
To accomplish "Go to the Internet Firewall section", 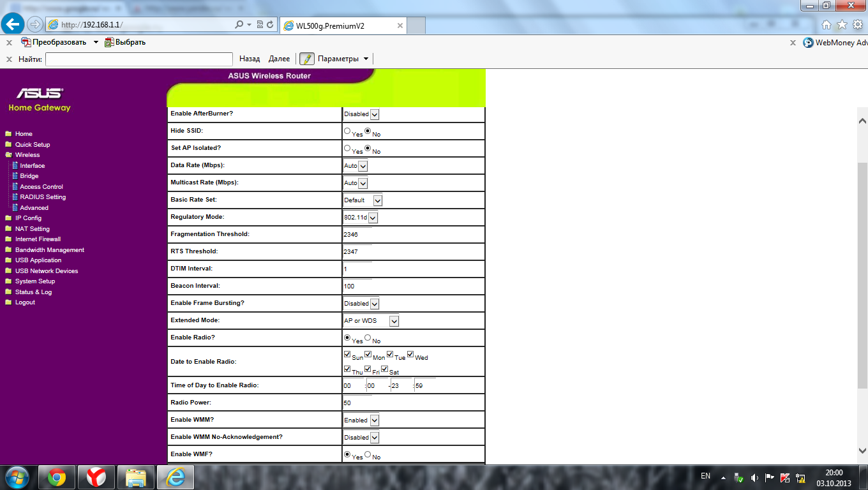I will pyautogui.click(x=38, y=239).
